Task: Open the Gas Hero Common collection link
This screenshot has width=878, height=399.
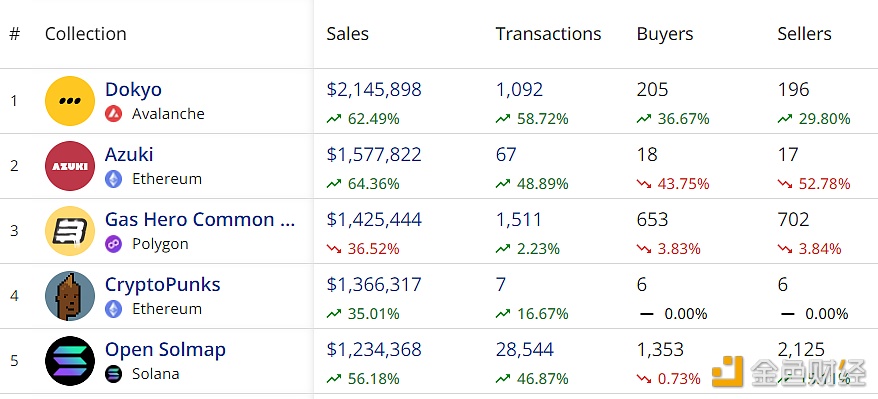Action: [200, 219]
